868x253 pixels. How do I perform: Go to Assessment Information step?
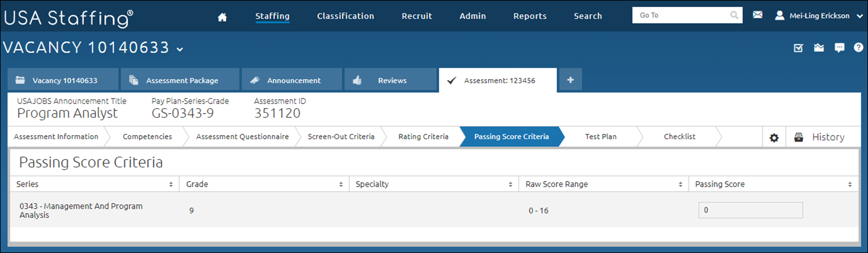(56, 137)
